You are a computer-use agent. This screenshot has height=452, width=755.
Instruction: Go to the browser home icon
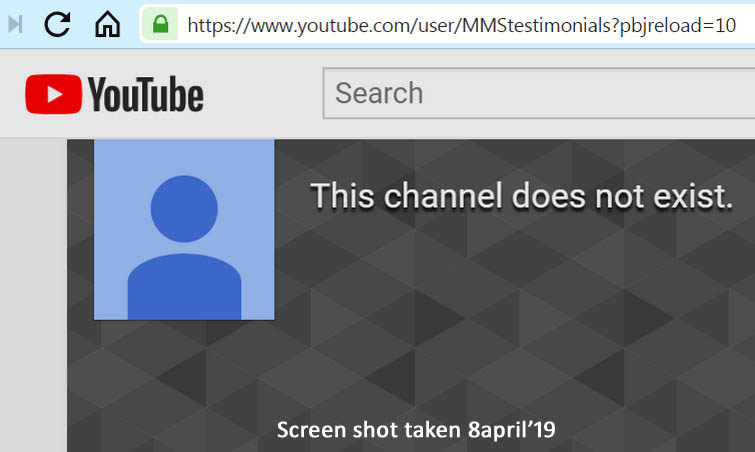click(x=107, y=24)
